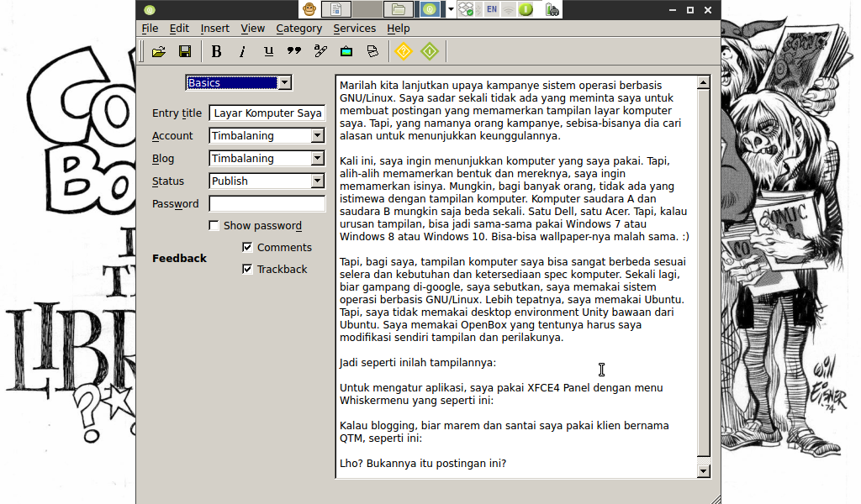Image resolution: width=861 pixels, height=504 pixels.
Task: Uncheck the Trackback checkbox
Action: (247, 270)
